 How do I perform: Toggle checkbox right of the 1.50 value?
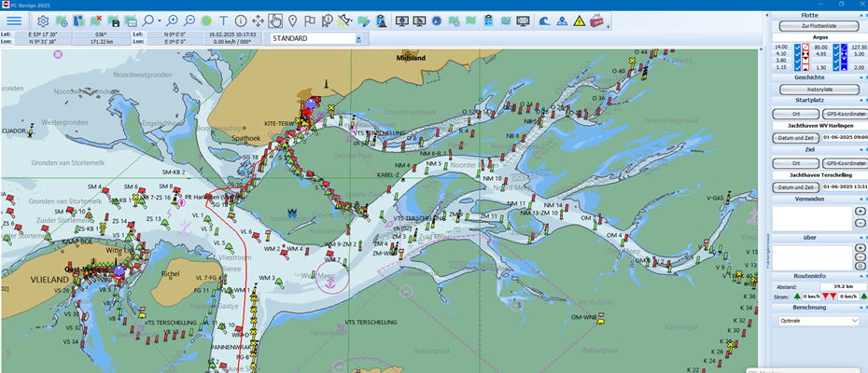tap(836, 67)
